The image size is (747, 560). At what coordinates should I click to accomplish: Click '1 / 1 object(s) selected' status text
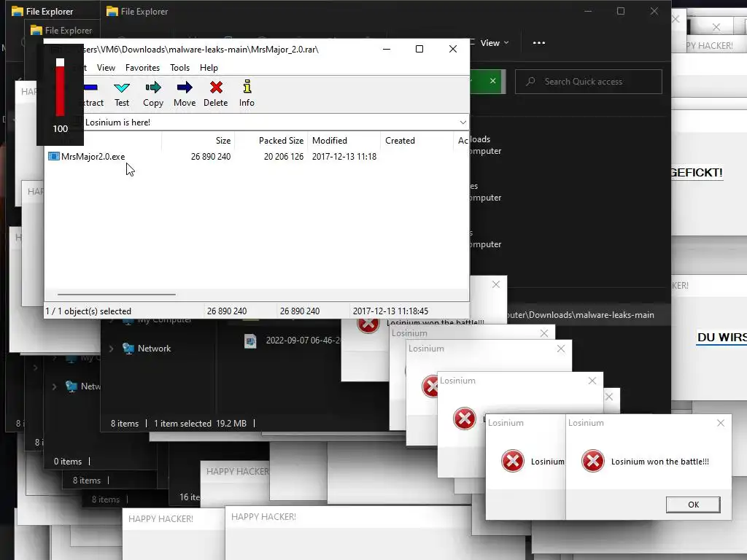[x=88, y=311]
